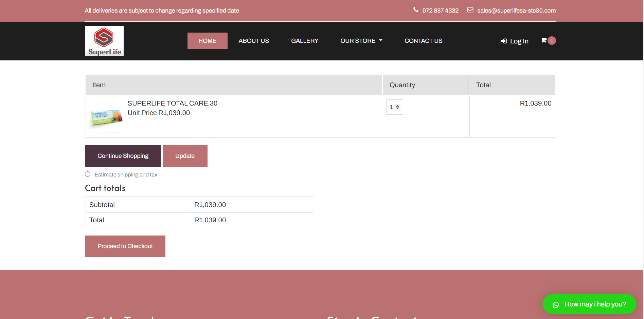Click the email envelope icon
This screenshot has height=319, width=644.
[x=470, y=10]
